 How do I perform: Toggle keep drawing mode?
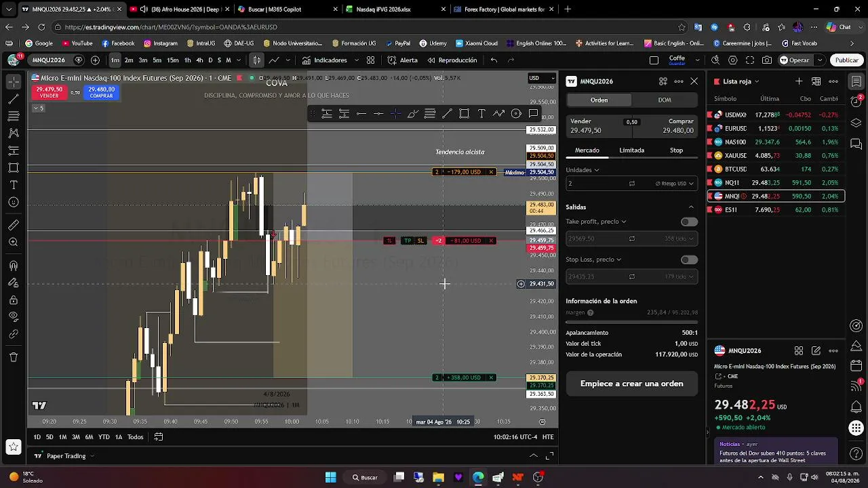click(x=14, y=283)
